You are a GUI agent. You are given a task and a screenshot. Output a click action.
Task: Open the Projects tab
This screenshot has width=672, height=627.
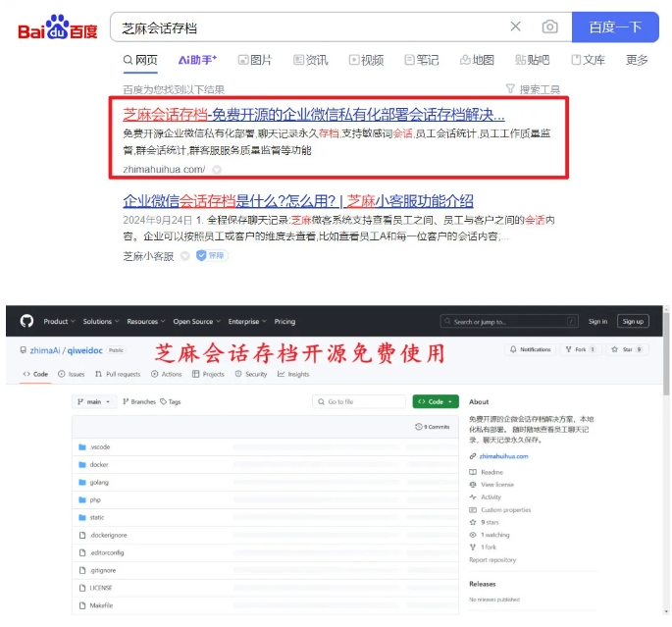(208, 374)
